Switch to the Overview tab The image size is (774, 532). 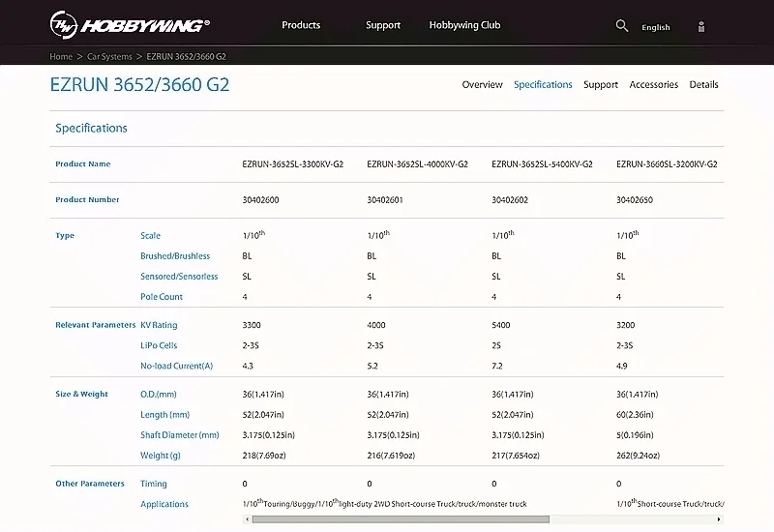coord(482,84)
